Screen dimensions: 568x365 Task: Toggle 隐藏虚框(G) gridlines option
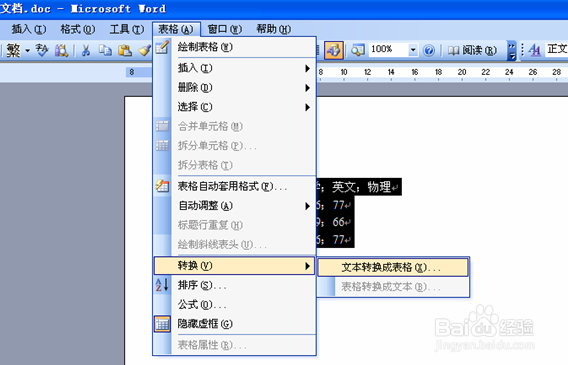click(234, 324)
